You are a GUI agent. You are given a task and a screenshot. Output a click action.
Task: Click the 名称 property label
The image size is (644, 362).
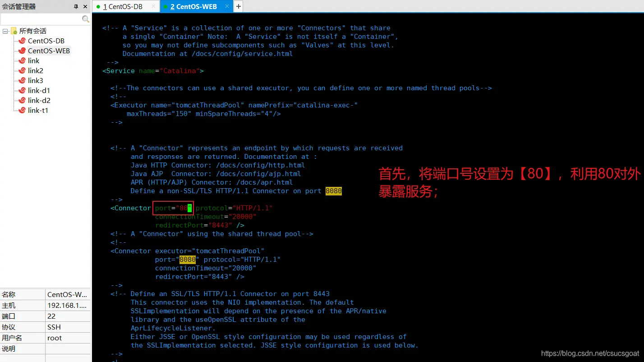click(x=9, y=294)
